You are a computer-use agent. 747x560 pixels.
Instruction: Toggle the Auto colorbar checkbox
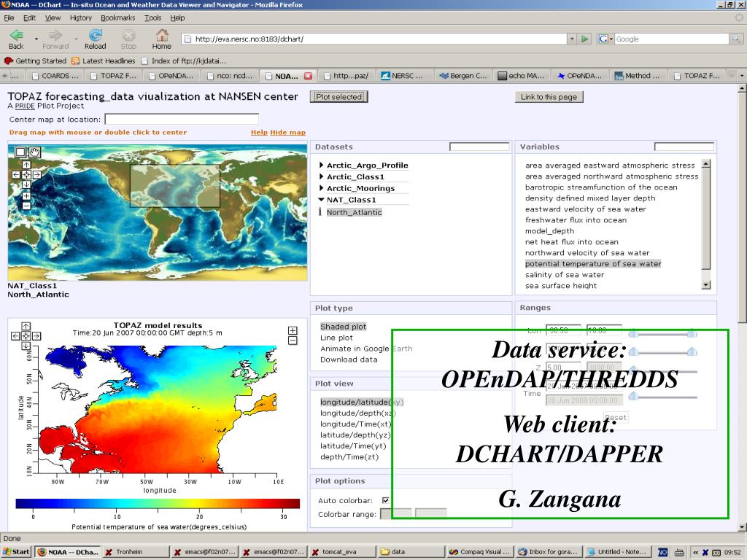385,500
